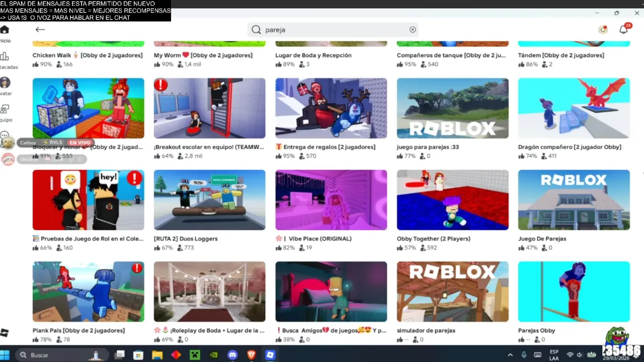Click the back arrow beside the search bar
This screenshot has height=362, width=644.
40,30
